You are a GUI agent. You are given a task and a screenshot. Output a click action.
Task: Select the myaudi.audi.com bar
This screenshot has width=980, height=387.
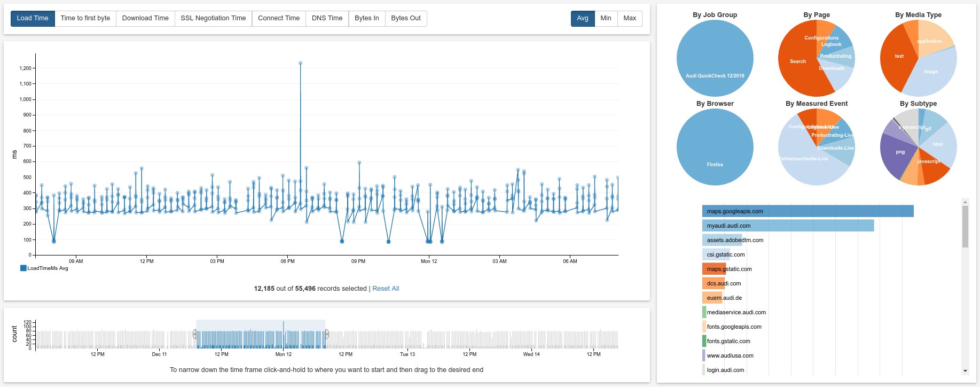coord(788,226)
